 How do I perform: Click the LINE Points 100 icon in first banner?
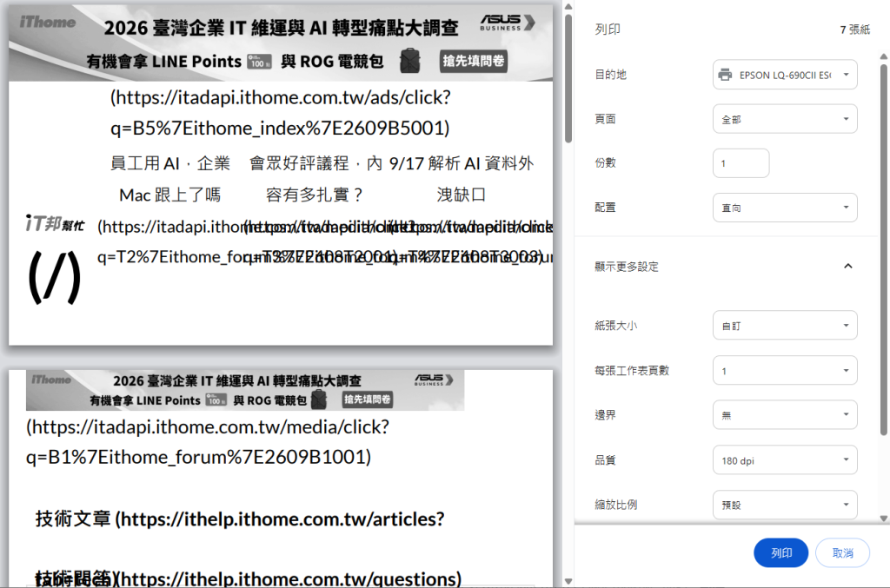tap(259, 62)
